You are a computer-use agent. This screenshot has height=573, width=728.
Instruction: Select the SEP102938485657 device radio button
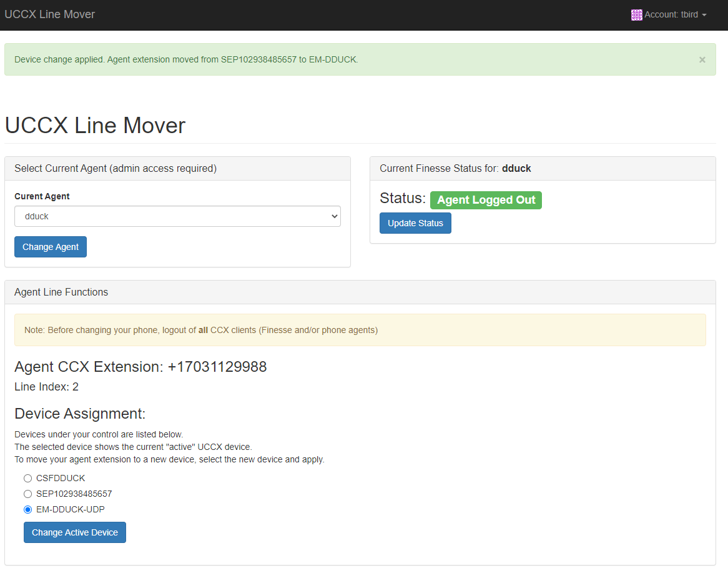[x=28, y=494]
